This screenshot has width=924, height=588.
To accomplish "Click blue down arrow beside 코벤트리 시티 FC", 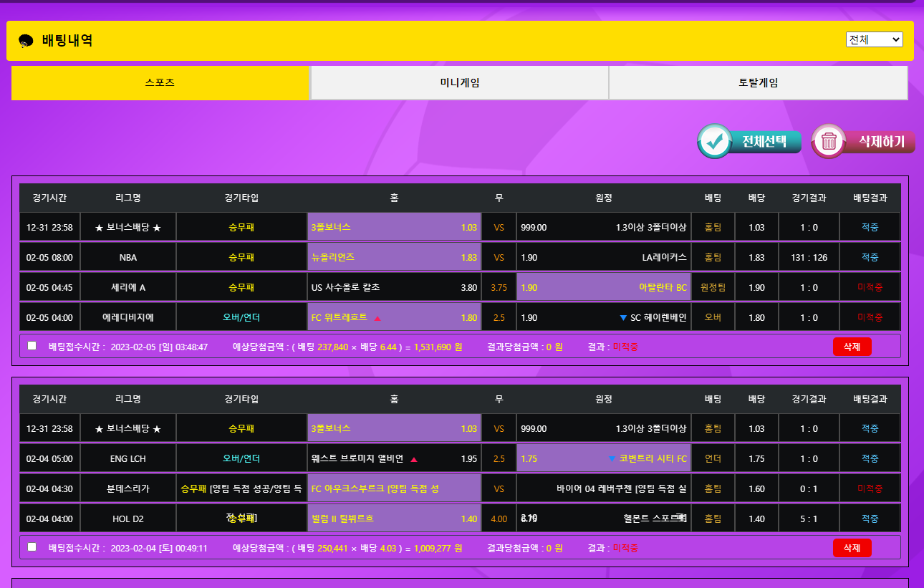I will click(x=612, y=459).
